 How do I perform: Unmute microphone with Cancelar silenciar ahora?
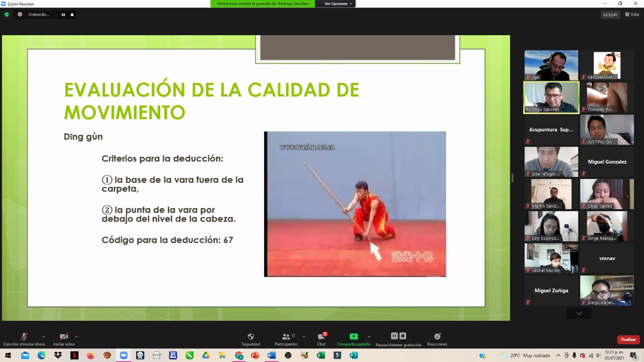24,337
